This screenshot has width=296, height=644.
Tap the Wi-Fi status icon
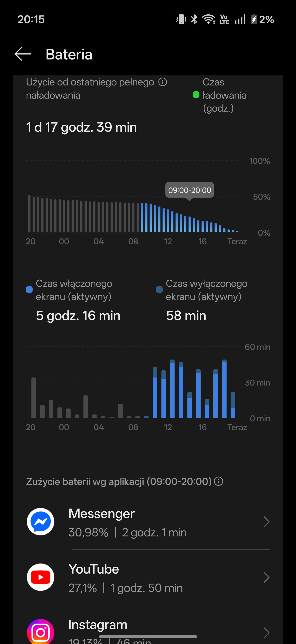[x=209, y=19]
